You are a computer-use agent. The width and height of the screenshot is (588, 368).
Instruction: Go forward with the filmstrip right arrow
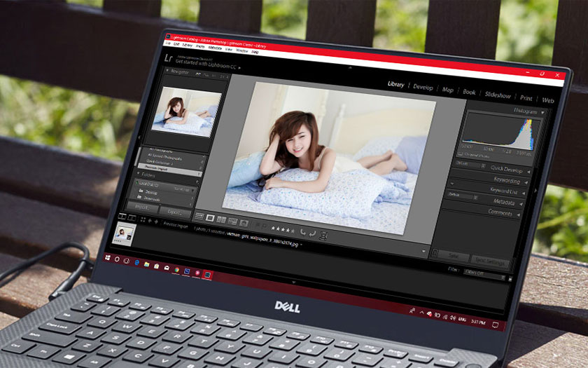click(x=156, y=222)
